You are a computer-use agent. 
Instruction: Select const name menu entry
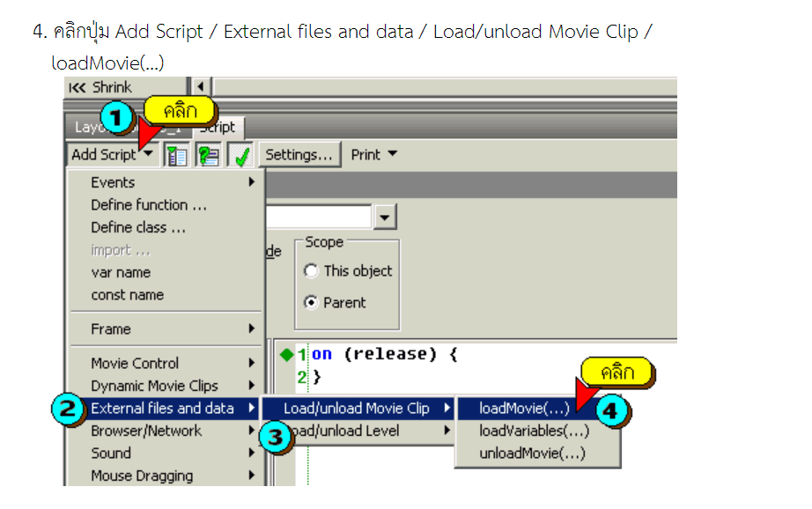166,295
